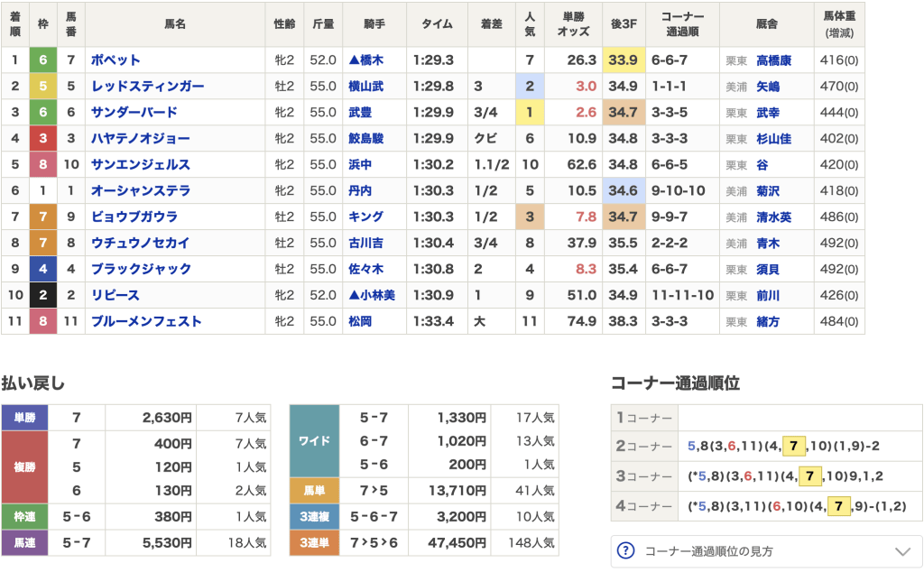Open horse ビョウブガウラ link
This screenshot has height=572, width=924.
pyautogui.click(x=134, y=217)
